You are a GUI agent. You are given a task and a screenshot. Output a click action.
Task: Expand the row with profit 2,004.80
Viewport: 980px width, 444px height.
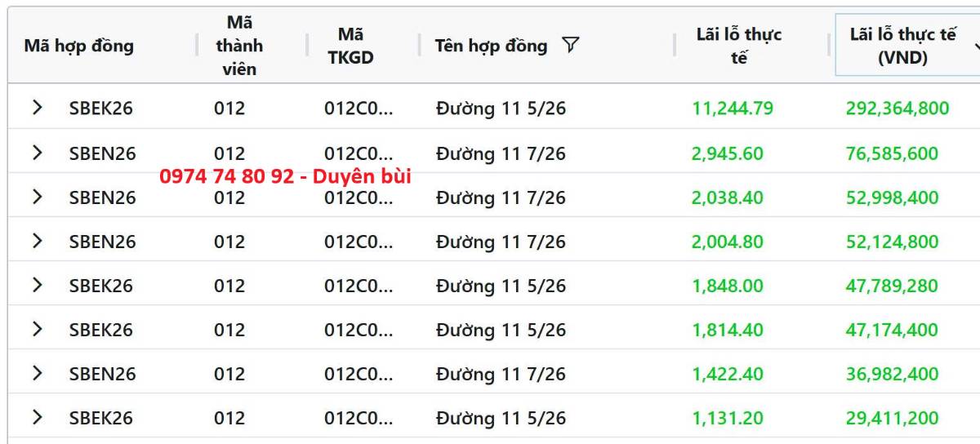37,241
